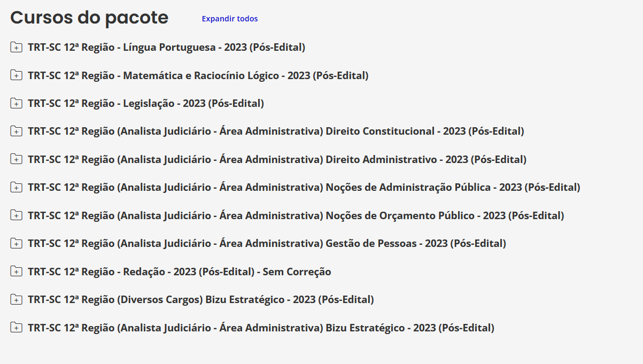Click Expandir todos to expand all courses
The image size is (643, 364).
229,19
